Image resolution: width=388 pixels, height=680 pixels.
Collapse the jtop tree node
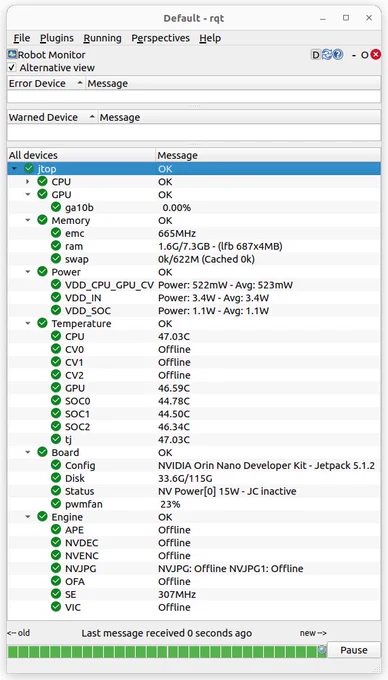[15, 169]
